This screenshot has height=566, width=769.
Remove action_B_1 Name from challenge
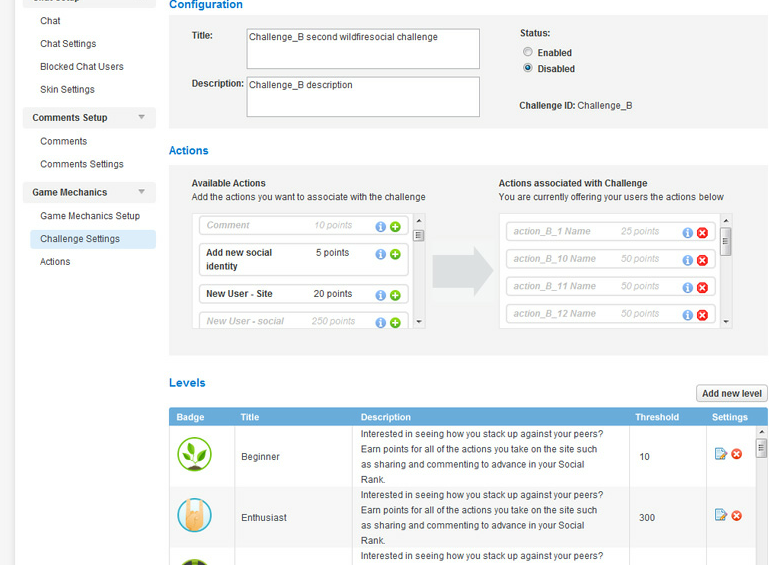[x=702, y=232]
